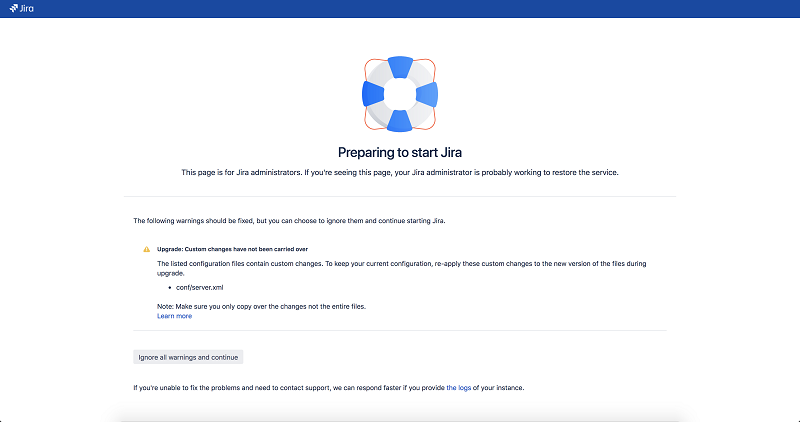The width and height of the screenshot is (800, 422).
Task: Click empty area of the blue header bar
Action: click(400, 8)
